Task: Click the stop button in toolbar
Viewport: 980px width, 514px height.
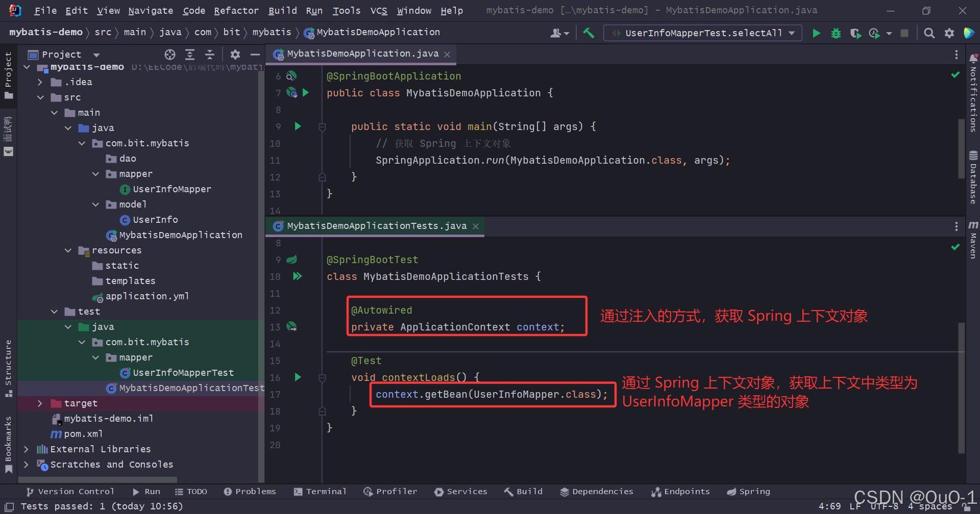Action: (x=904, y=33)
